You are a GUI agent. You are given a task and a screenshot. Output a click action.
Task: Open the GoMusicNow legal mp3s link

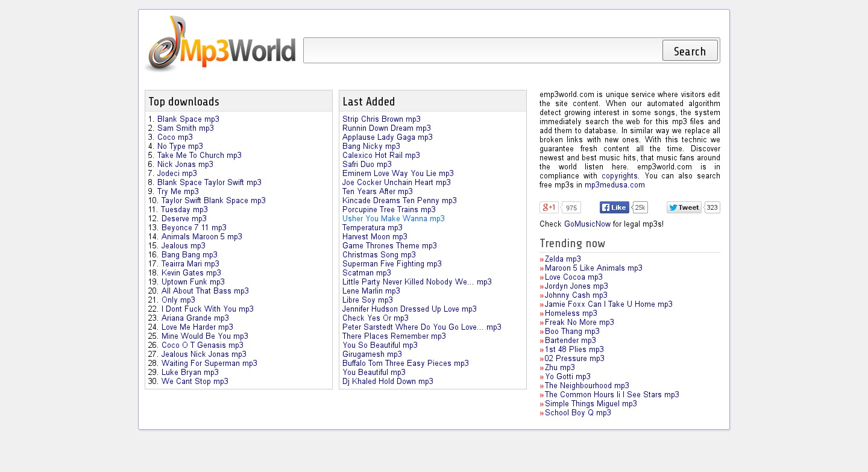[x=587, y=224]
